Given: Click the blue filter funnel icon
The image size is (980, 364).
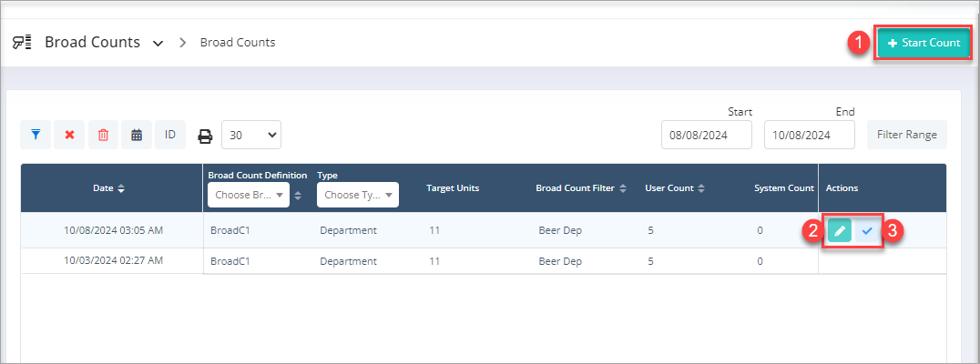Looking at the screenshot, I should tap(36, 135).
